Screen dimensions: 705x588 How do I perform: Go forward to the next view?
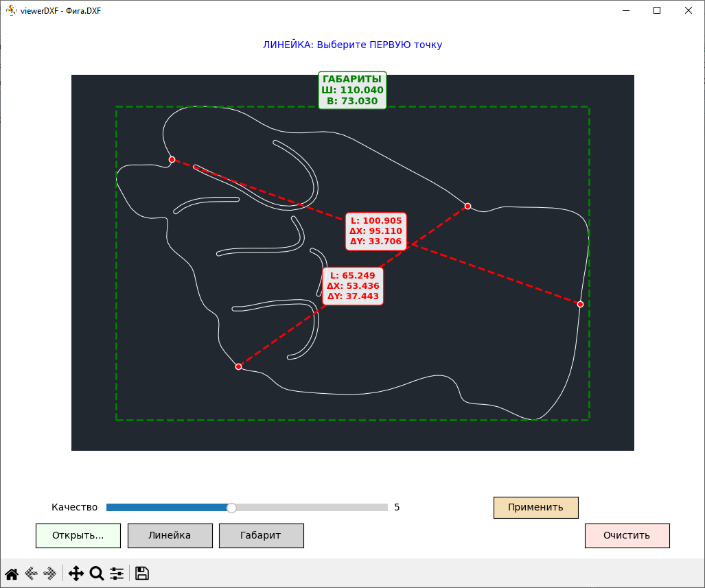coord(49,574)
